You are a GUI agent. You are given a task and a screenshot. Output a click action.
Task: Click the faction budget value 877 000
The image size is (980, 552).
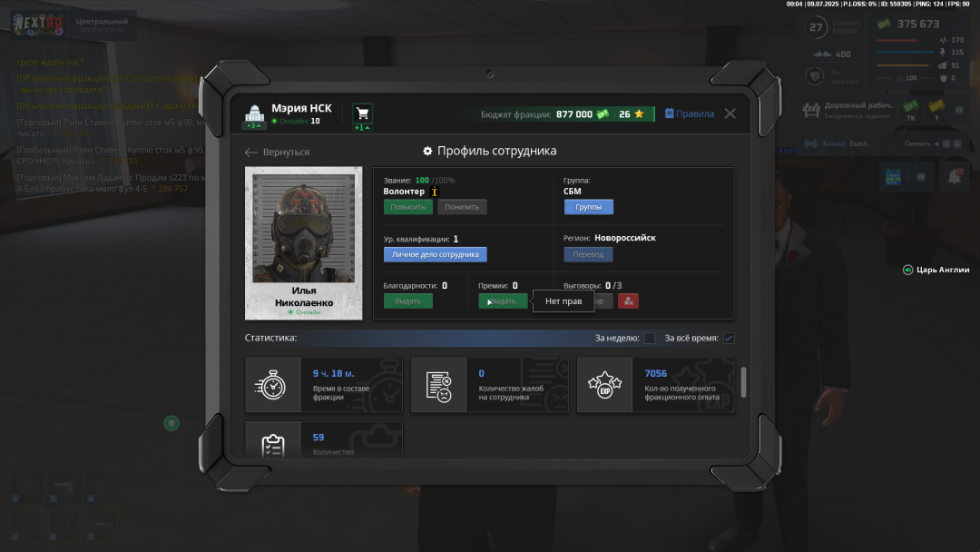[573, 114]
